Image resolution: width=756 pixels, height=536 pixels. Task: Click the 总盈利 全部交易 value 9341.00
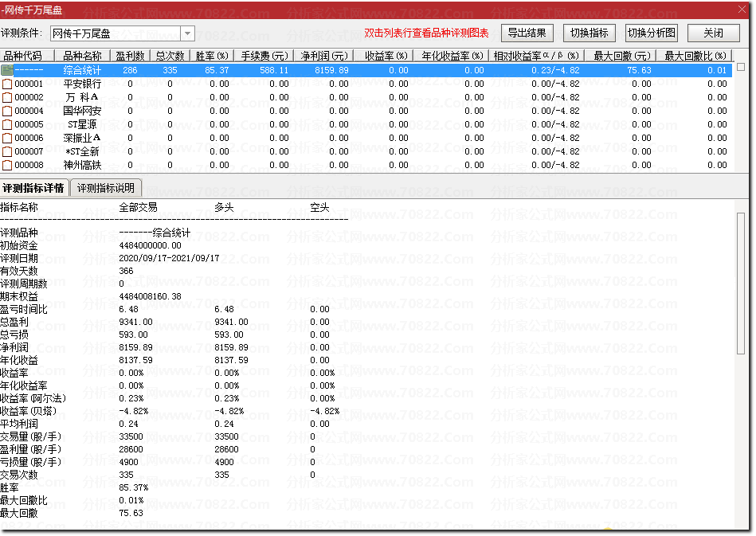click(135, 322)
